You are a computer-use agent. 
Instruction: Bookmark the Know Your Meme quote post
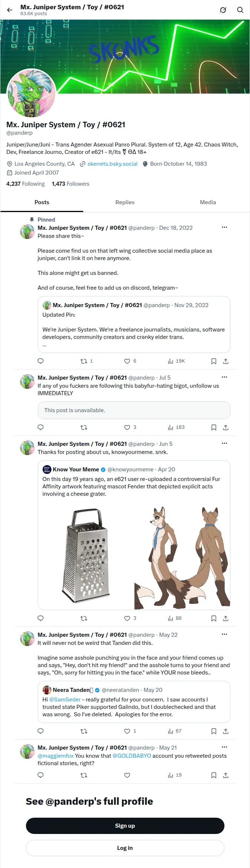pos(214,618)
